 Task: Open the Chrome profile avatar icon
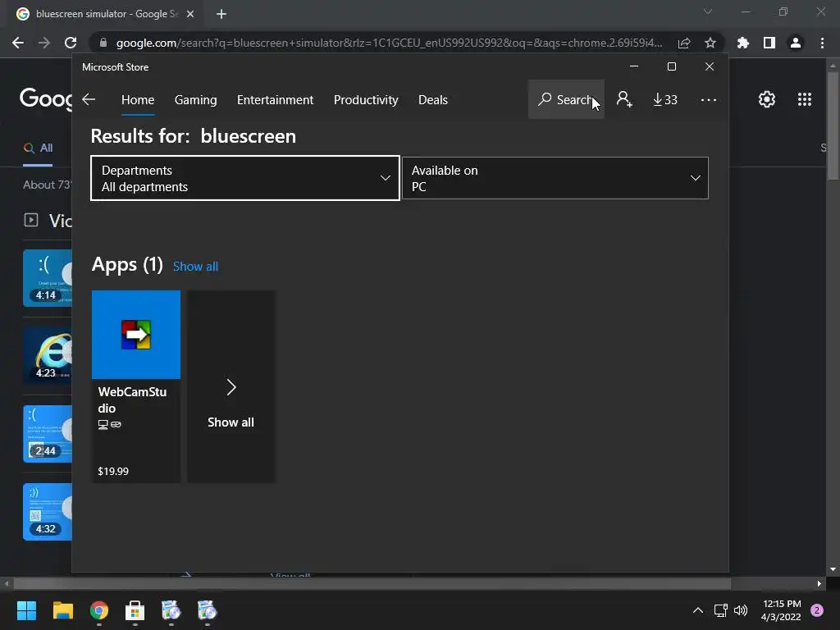coord(796,43)
